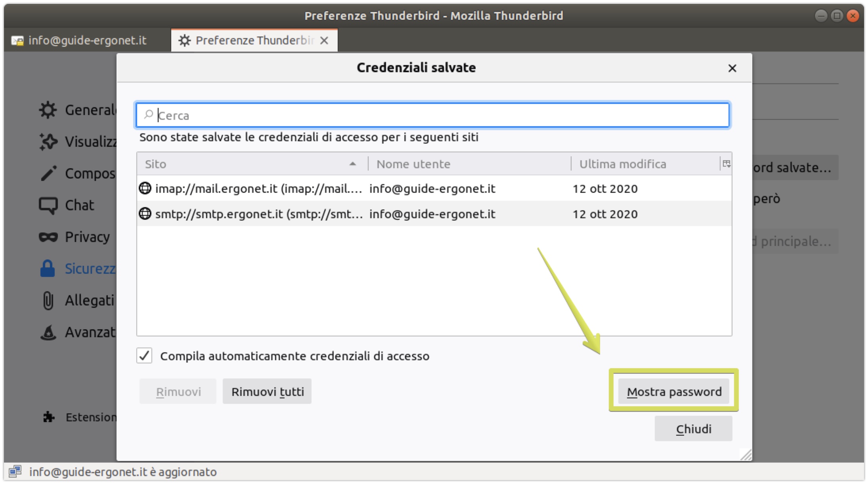Click status text info@guide-ergonet.it è aggiornato
This screenshot has height=484, width=868.
(123, 472)
